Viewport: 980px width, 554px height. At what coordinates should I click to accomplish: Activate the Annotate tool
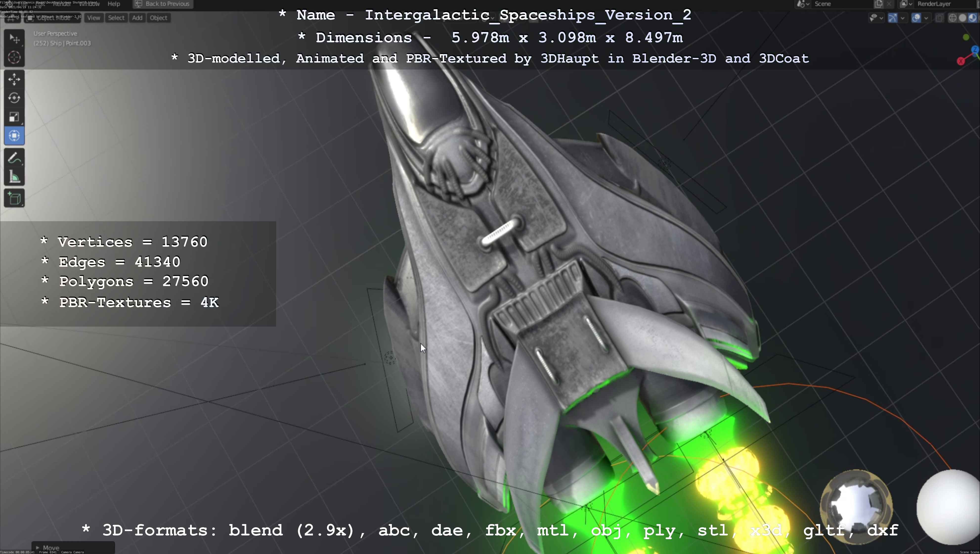[14, 156]
